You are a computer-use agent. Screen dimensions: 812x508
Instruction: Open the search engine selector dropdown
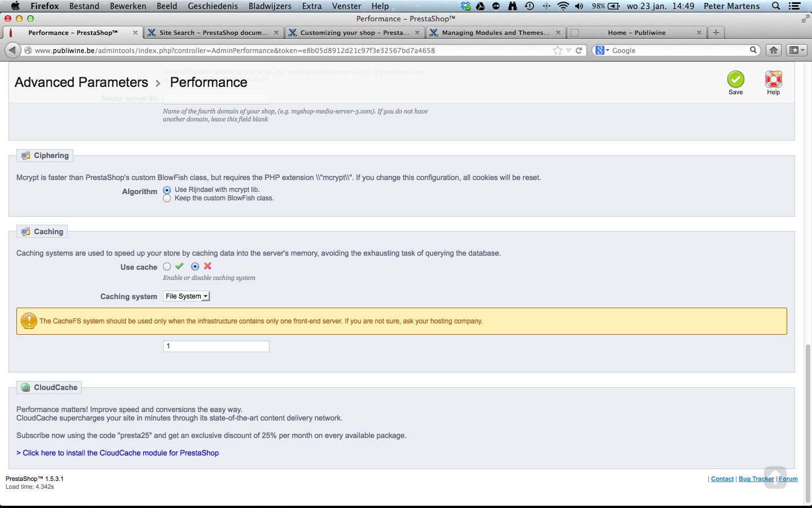602,50
